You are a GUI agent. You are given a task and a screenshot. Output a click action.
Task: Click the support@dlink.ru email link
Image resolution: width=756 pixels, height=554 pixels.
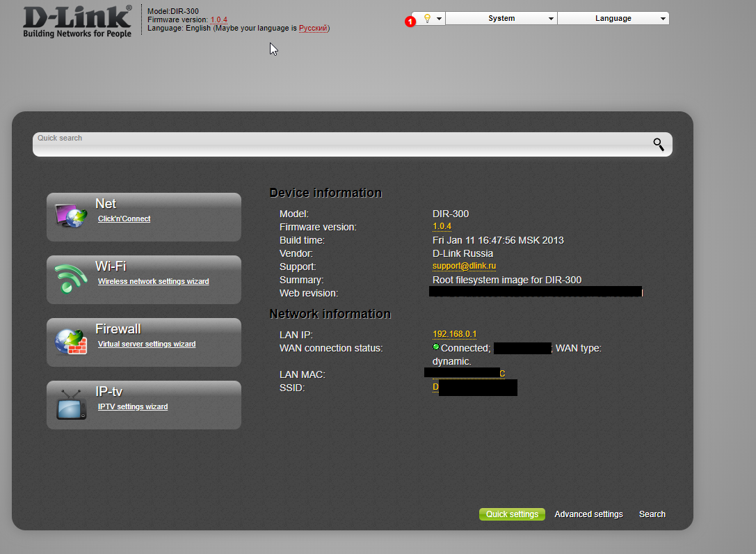pyautogui.click(x=464, y=266)
